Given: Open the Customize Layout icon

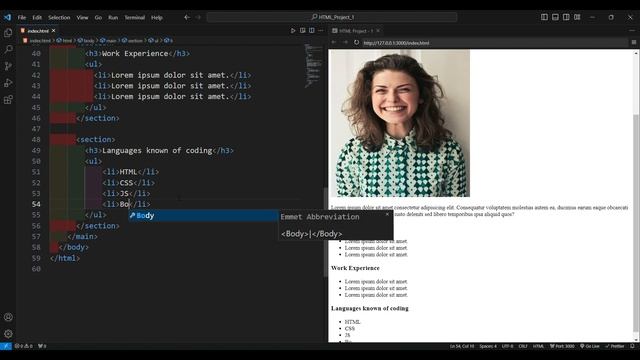Looking at the screenshot, I should pyautogui.click(x=577, y=17).
